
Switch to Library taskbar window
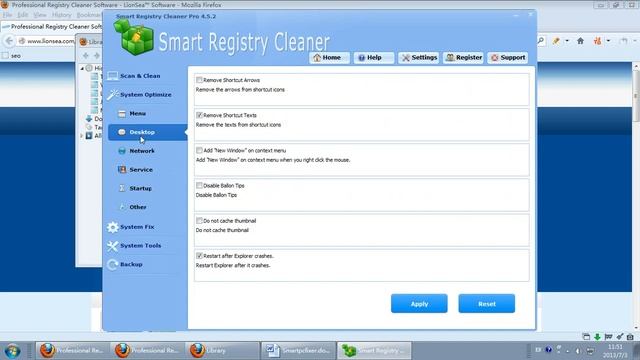coord(222,351)
